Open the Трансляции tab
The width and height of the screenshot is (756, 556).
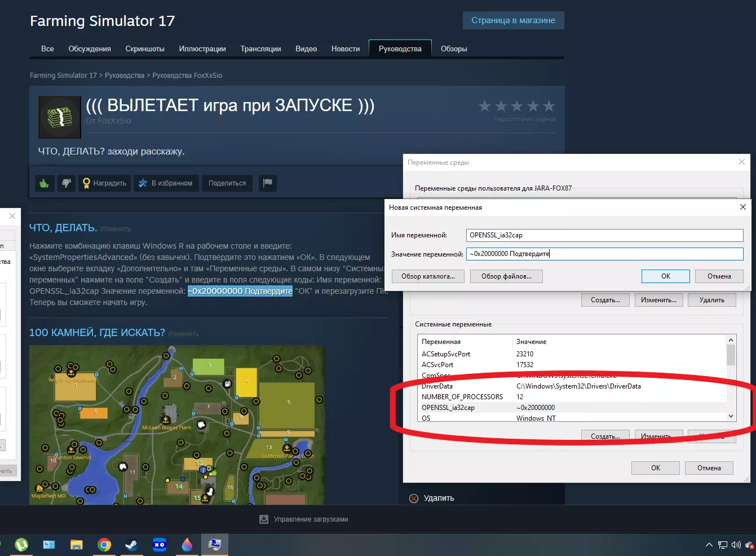(x=260, y=48)
